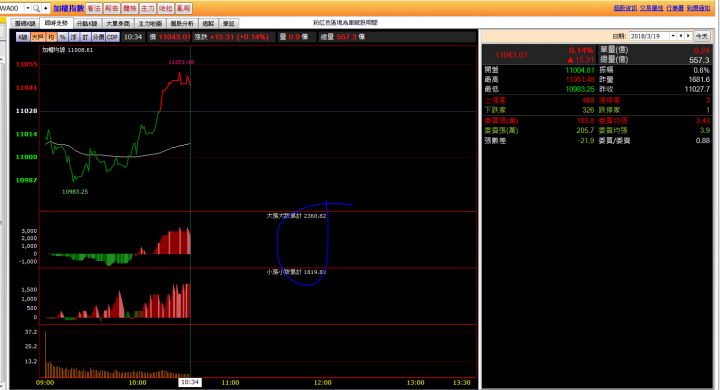Toggle the 均 average line option
This screenshot has width=720, height=390.
point(51,37)
